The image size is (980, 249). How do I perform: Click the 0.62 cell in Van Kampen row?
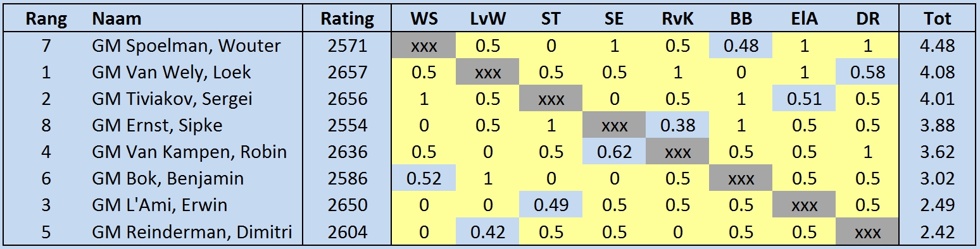tap(613, 152)
